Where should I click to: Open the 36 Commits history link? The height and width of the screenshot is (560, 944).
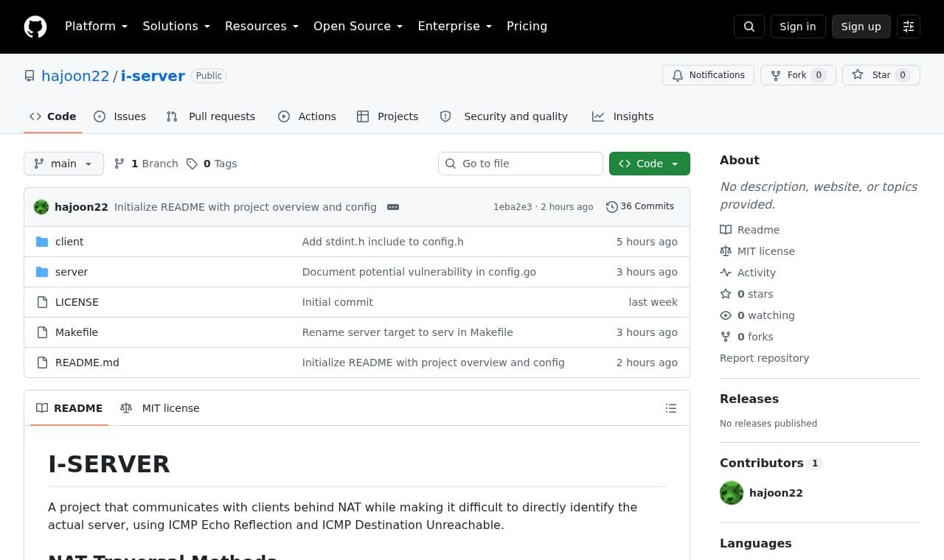click(640, 206)
